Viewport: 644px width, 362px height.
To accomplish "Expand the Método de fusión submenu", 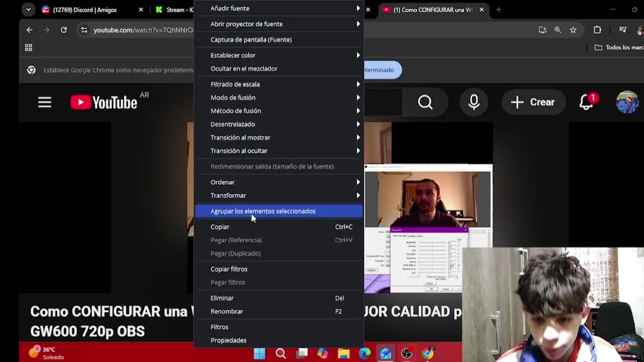I will pos(279,111).
